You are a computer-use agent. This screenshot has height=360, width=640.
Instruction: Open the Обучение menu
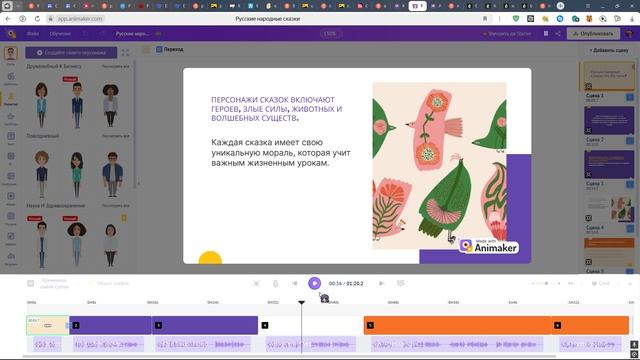[x=60, y=34]
